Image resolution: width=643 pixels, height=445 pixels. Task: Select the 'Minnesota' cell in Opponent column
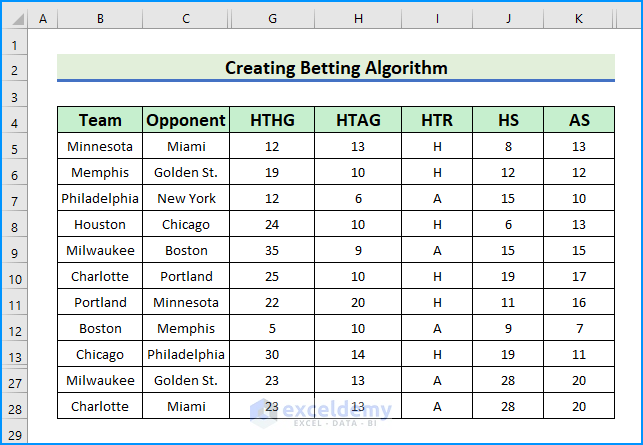(186, 303)
